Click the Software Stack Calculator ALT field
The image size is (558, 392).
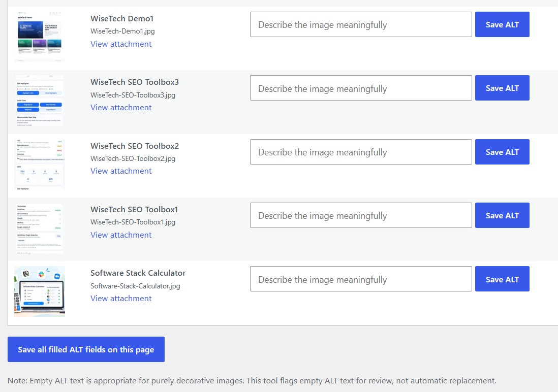pos(361,279)
